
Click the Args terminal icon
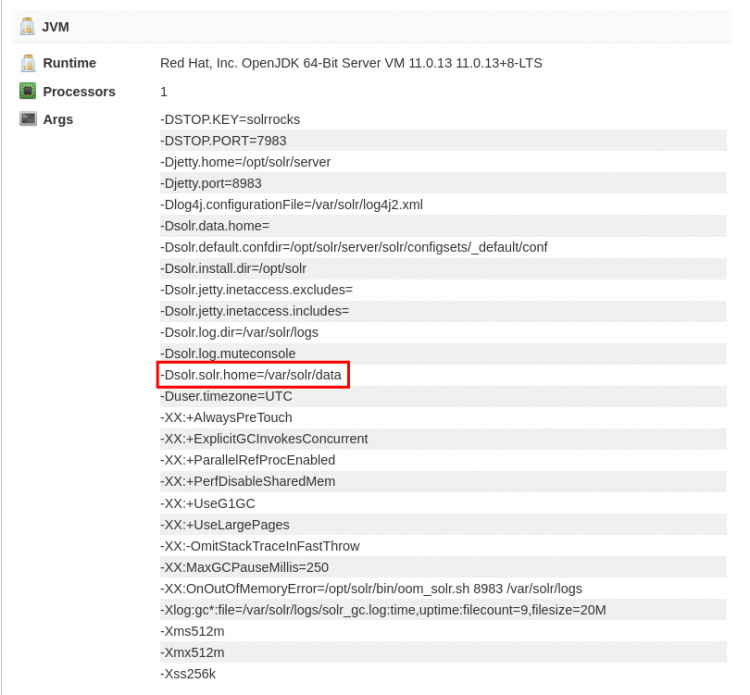coord(27,120)
